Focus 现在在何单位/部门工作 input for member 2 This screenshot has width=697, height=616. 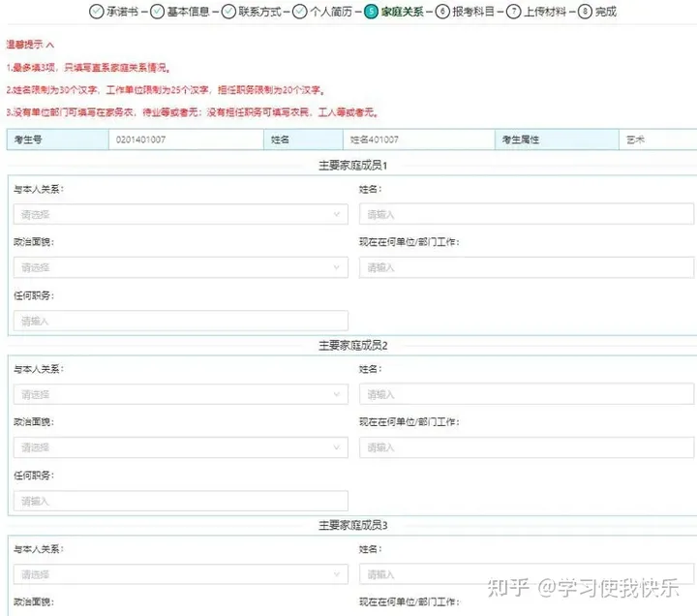click(527, 447)
